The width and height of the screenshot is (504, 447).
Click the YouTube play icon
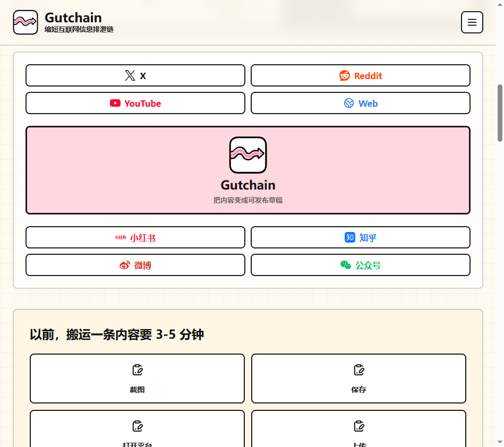tap(115, 103)
